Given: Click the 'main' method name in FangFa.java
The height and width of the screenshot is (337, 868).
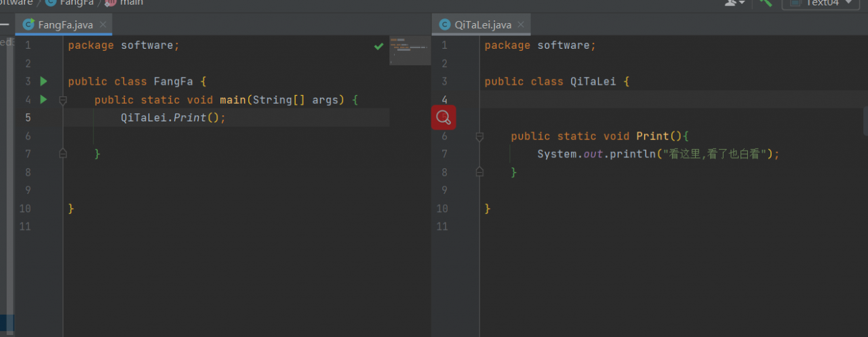Looking at the screenshot, I should [x=233, y=100].
